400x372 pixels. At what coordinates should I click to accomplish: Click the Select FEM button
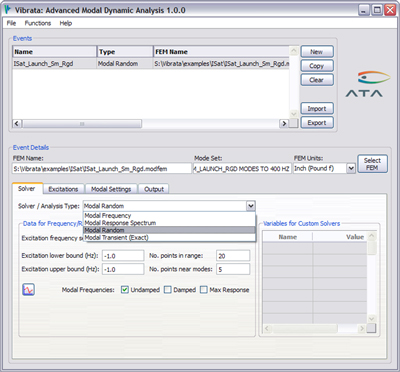[x=372, y=164]
